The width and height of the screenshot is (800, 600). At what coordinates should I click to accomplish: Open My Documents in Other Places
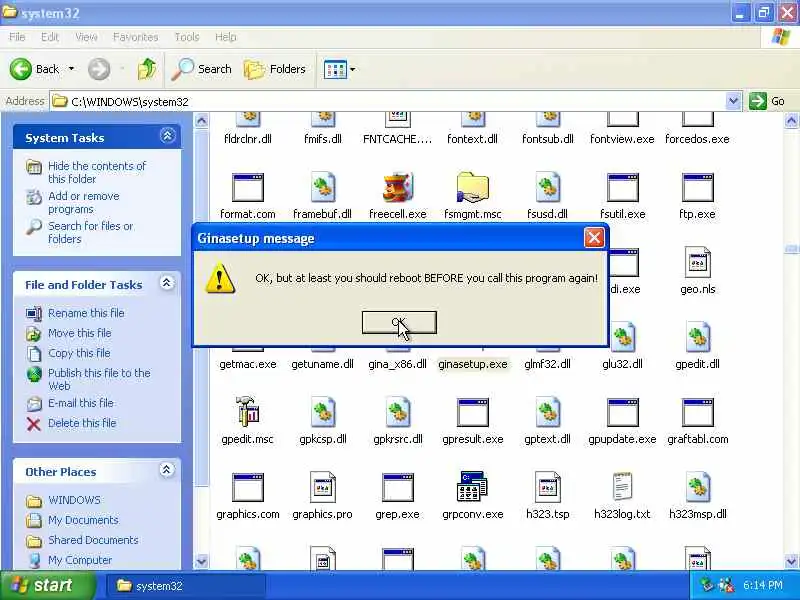(83, 520)
